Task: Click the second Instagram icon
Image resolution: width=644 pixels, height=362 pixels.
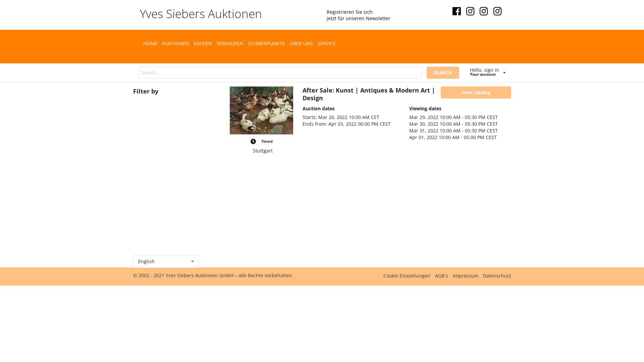Action: point(484,11)
